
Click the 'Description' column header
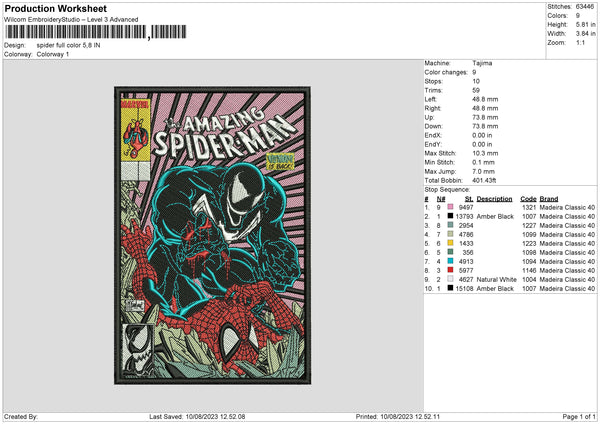(x=494, y=199)
